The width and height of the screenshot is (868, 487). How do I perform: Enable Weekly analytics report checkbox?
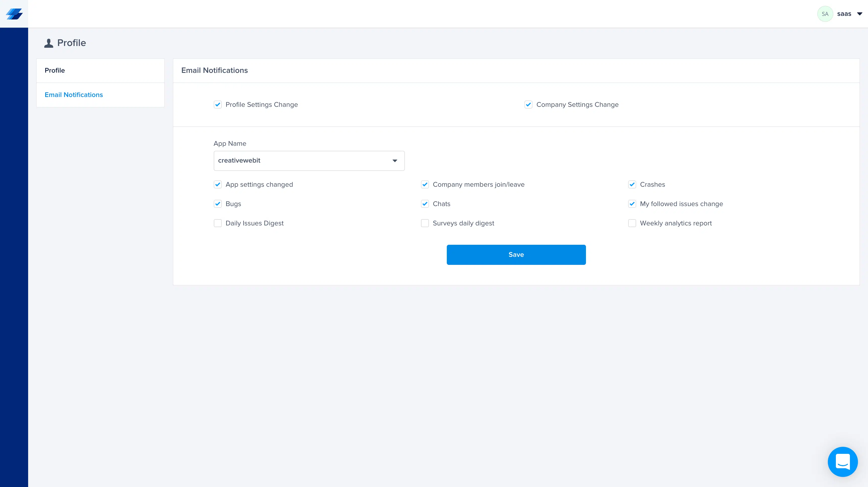tap(632, 223)
